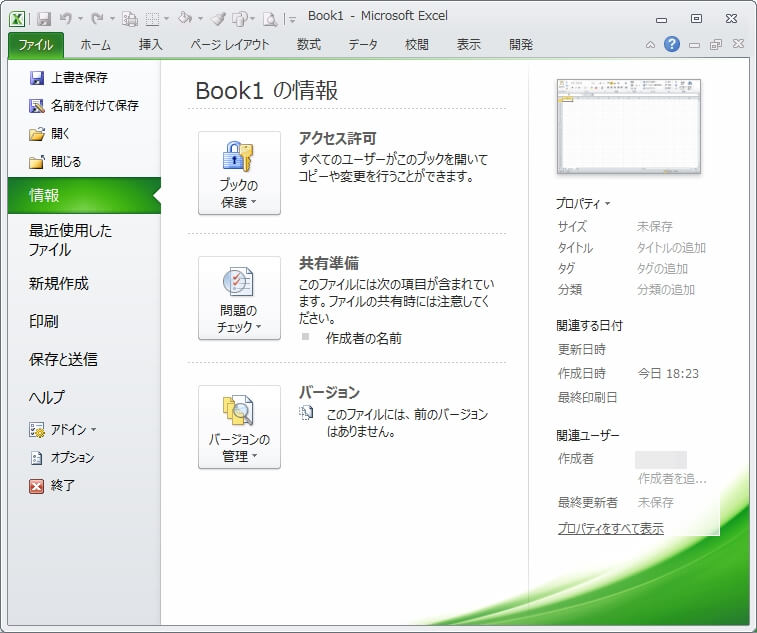Click the Excel application icon in title bar
757x633 pixels.
[x=17, y=19]
